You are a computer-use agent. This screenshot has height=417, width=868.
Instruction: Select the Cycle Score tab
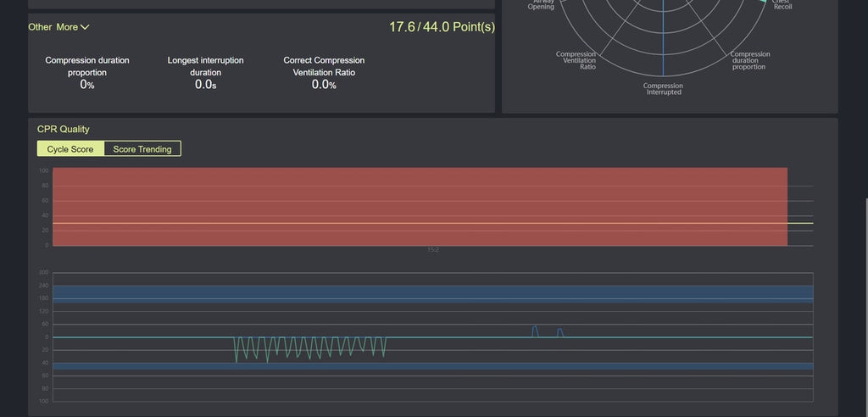coord(70,149)
